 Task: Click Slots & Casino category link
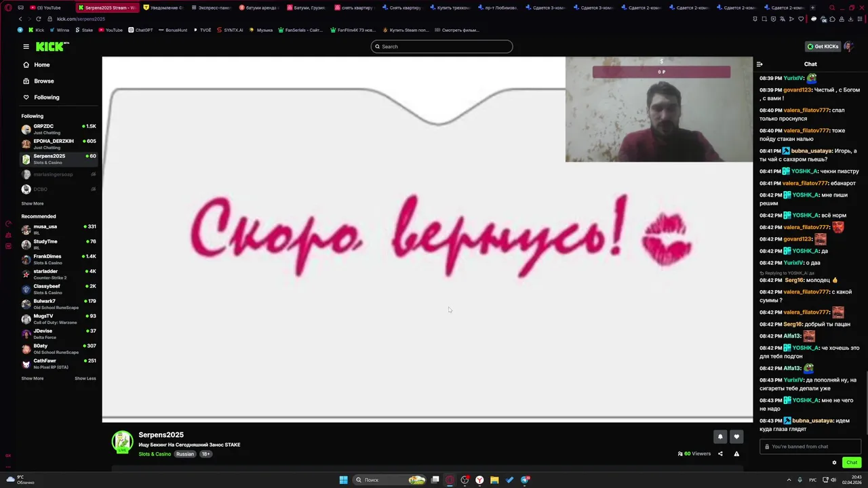(155, 454)
